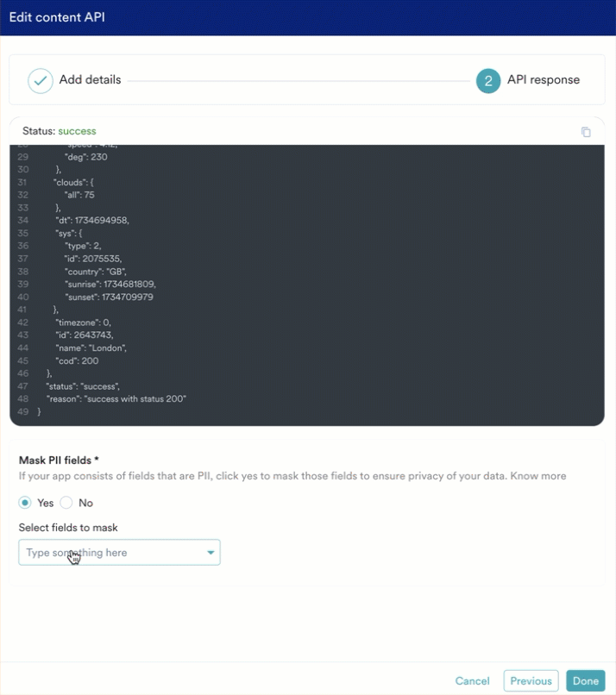616x695 pixels.
Task: Click the status success text
Action: click(77, 131)
